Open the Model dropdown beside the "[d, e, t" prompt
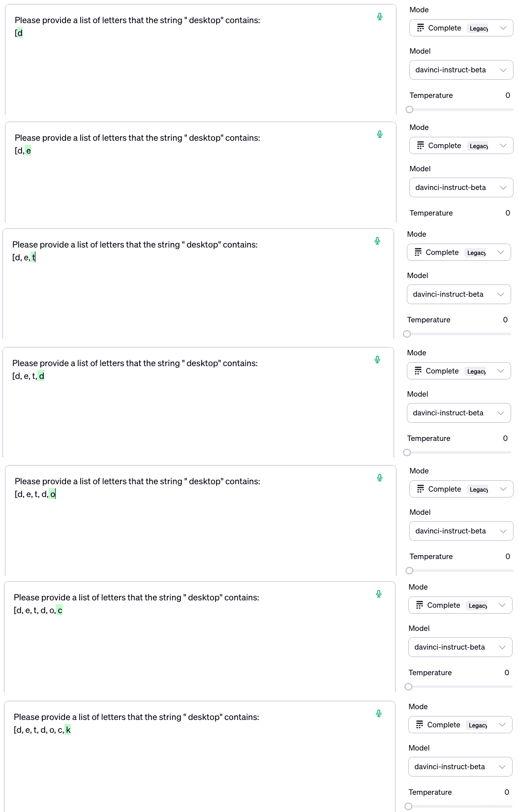 click(x=458, y=294)
